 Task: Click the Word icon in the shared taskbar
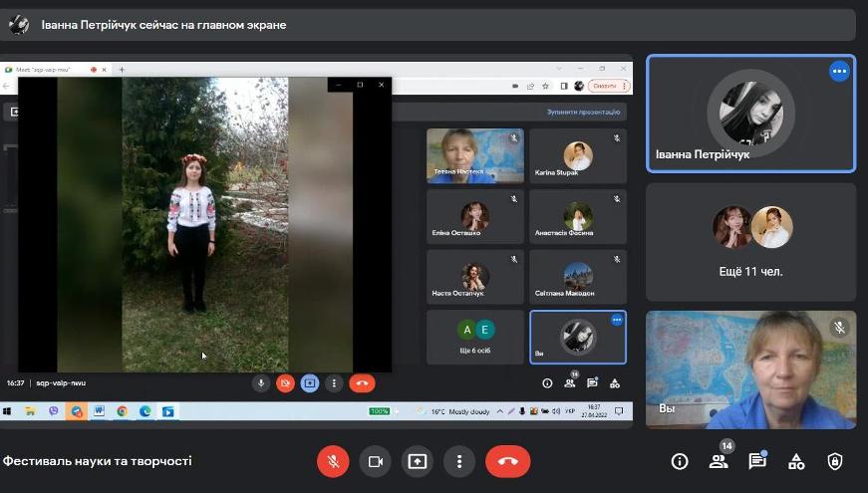(99, 410)
